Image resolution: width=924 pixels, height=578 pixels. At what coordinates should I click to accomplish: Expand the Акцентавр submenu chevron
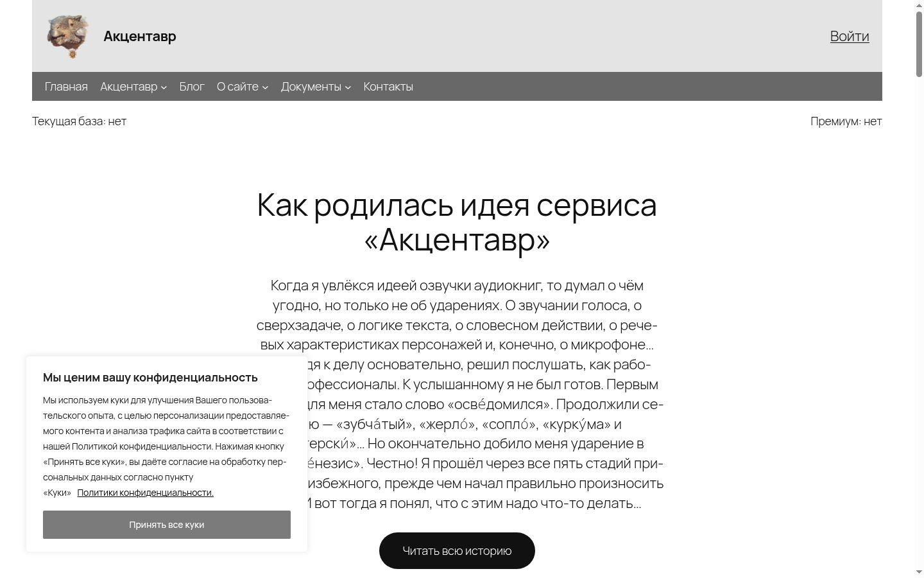tap(164, 87)
